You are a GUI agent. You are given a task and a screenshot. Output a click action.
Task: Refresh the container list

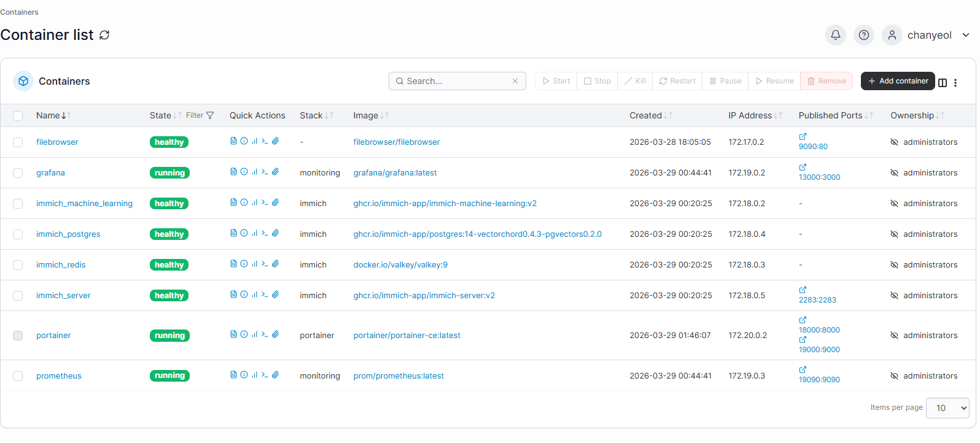pyautogui.click(x=104, y=35)
